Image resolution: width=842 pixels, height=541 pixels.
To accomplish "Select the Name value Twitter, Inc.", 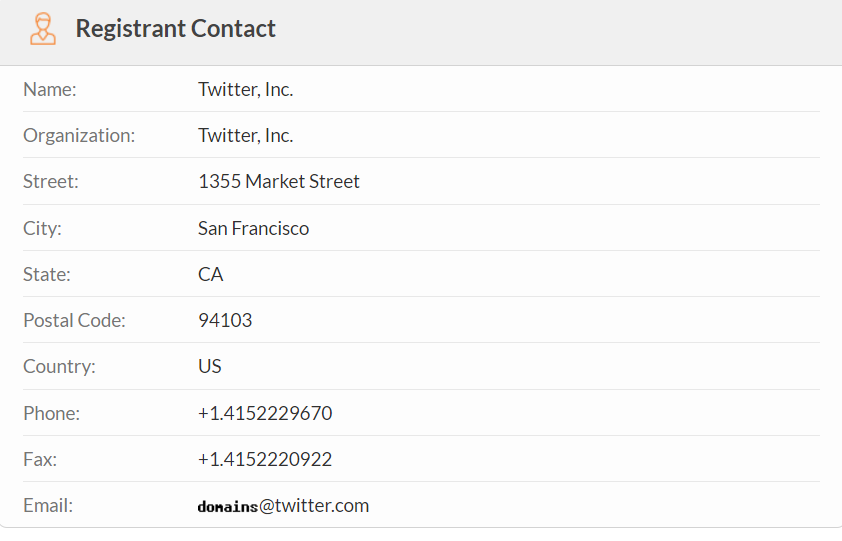I will tap(245, 89).
